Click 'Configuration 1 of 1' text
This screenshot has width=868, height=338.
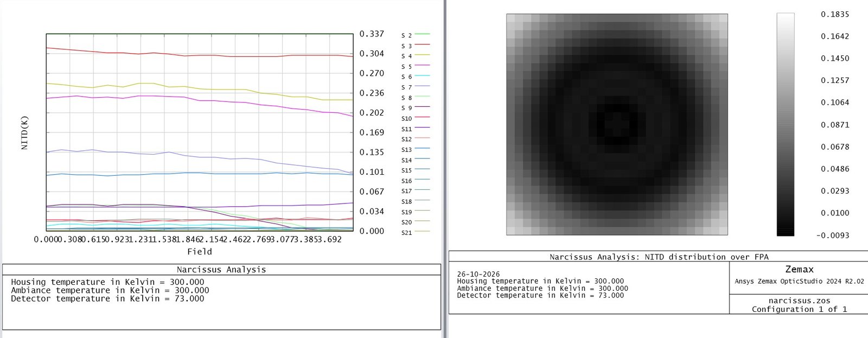799,309
